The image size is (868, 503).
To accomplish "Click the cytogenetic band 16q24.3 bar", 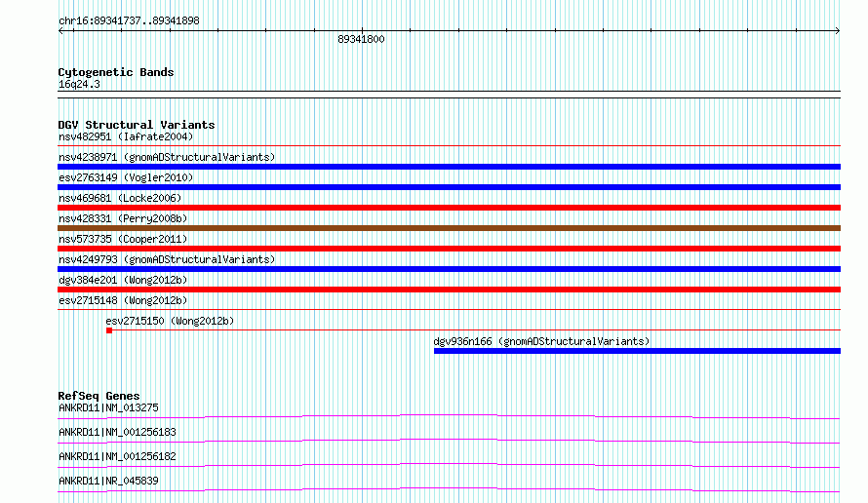I will (x=449, y=95).
